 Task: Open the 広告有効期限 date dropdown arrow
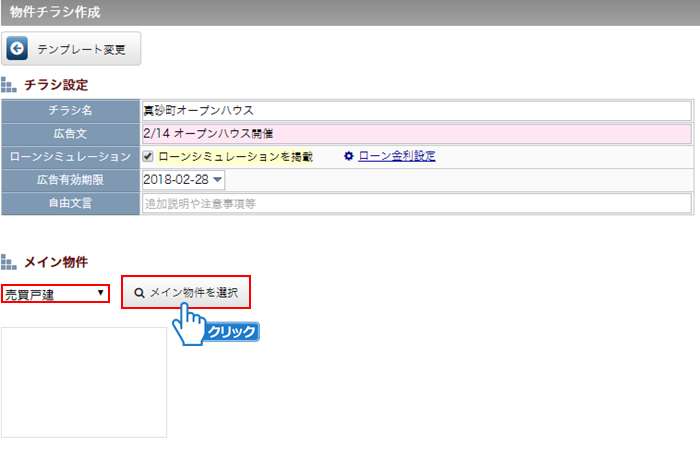(x=217, y=180)
